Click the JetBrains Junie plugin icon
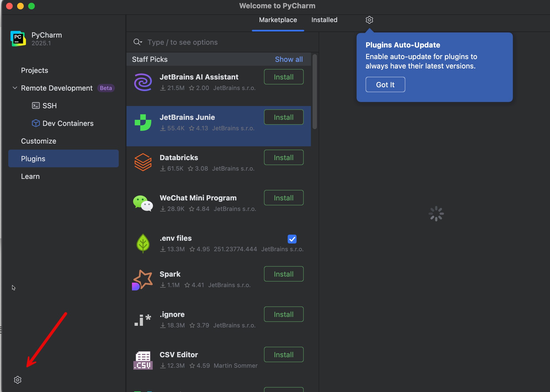550x392 pixels. click(x=143, y=123)
